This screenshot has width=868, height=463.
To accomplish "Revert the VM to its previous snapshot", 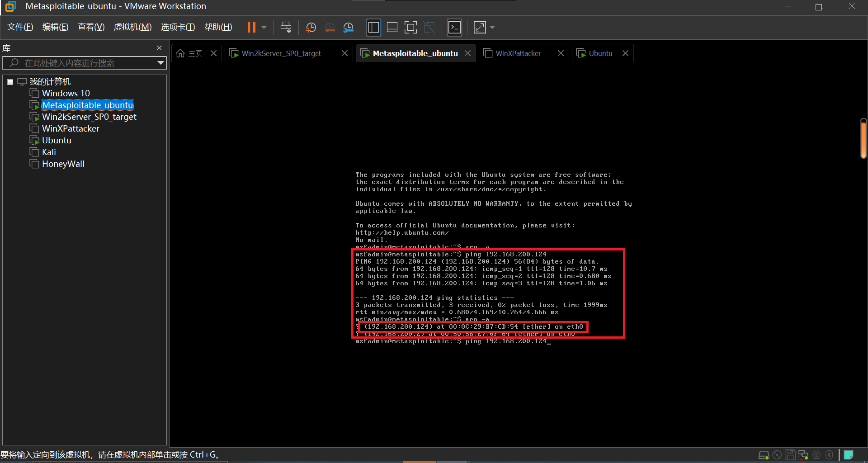I will click(x=330, y=28).
